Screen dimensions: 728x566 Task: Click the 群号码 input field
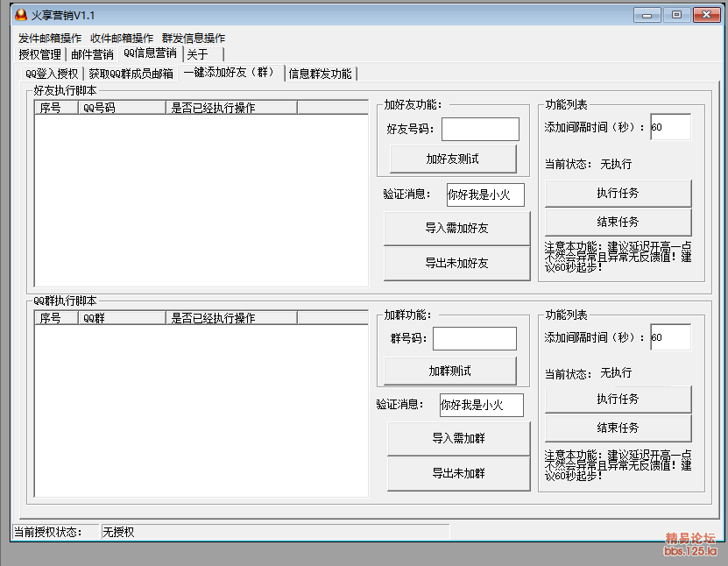pyautogui.click(x=475, y=338)
